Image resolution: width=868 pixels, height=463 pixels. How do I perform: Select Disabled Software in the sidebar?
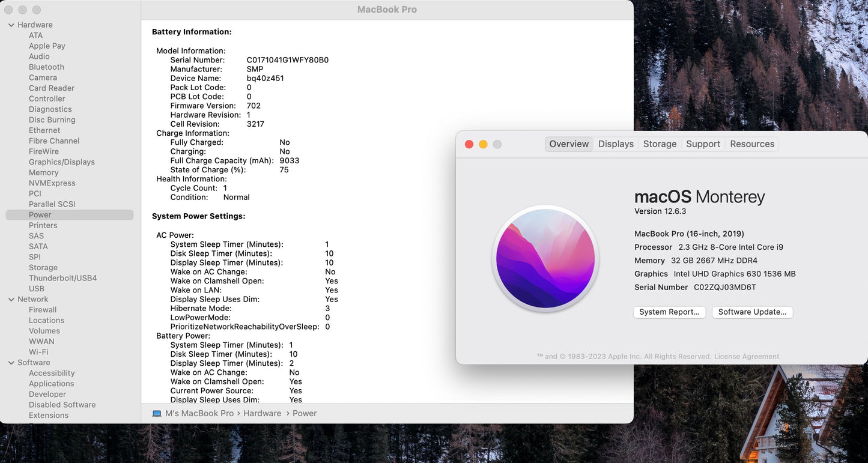62,405
